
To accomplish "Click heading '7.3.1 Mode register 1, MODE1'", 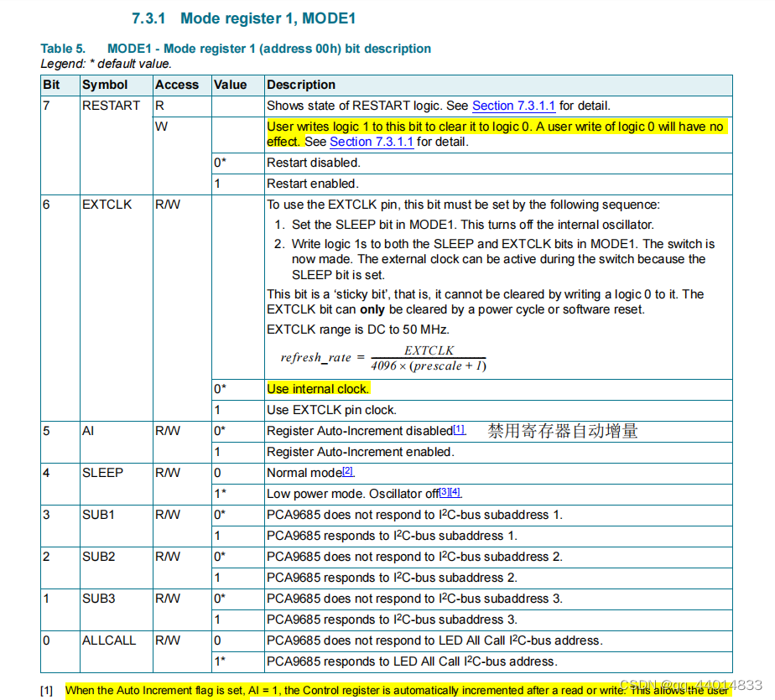I will [x=244, y=18].
